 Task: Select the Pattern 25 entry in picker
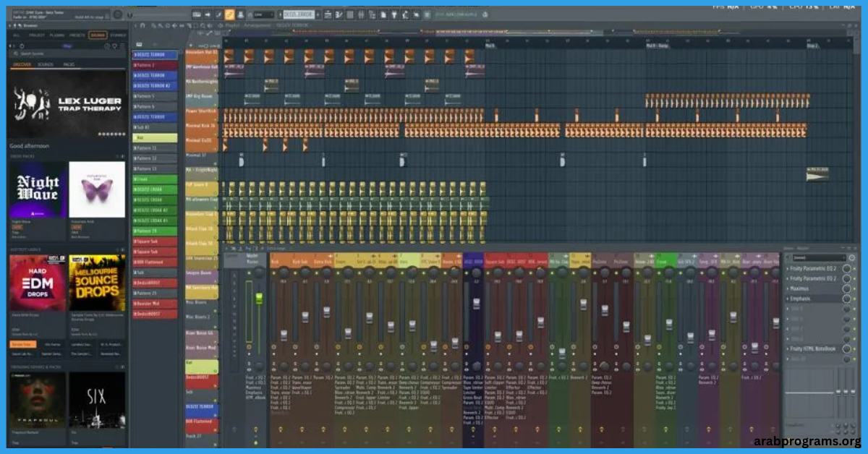pyautogui.click(x=154, y=293)
